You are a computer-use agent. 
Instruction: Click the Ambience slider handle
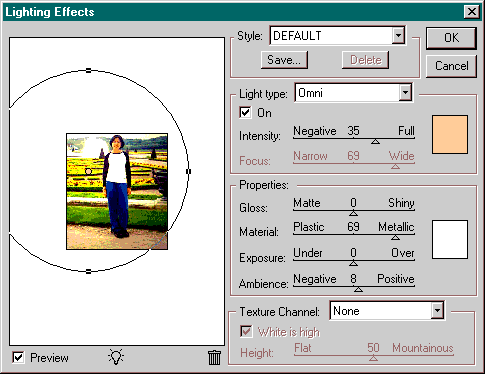pyautogui.click(x=358, y=289)
